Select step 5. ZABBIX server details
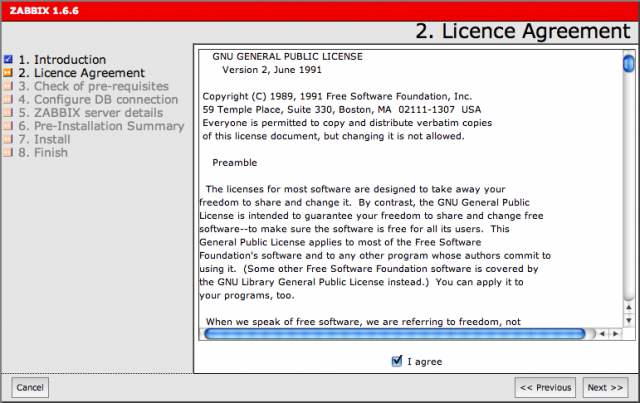The height and width of the screenshot is (403, 640). click(x=91, y=113)
